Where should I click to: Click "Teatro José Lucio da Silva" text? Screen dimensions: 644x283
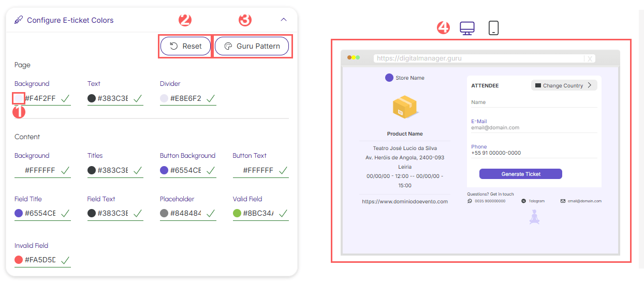pos(405,148)
